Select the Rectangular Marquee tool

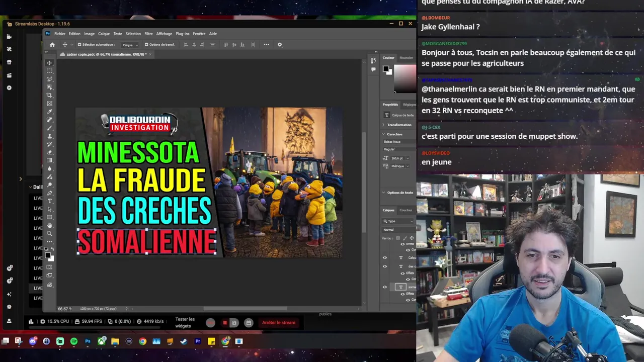[49, 71]
